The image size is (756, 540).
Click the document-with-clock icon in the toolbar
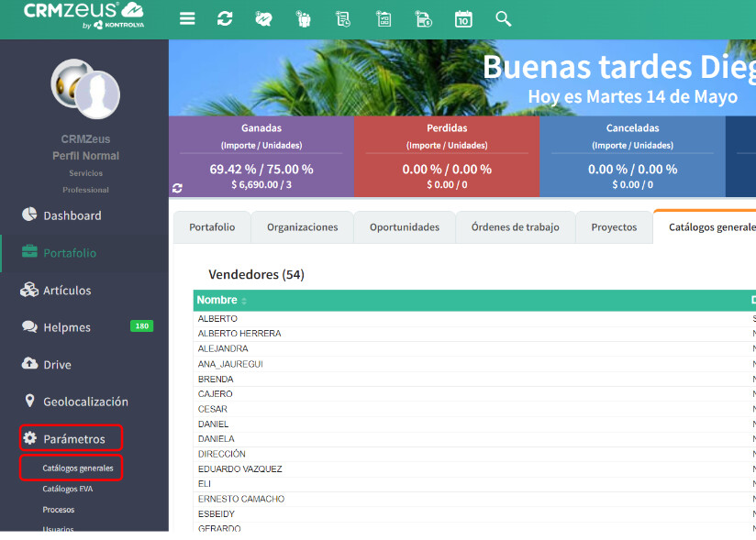[343, 18]
